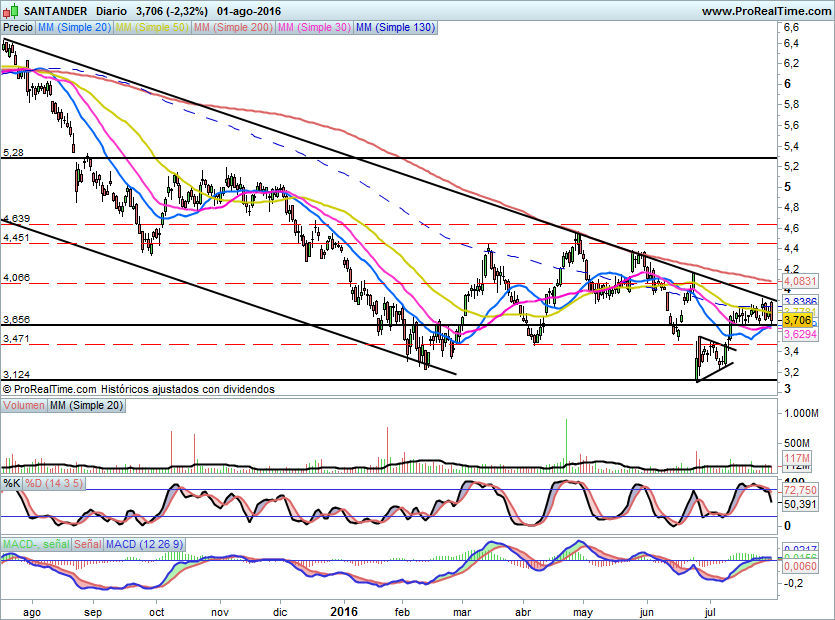Click the 3,656 support level label
This screenshot has width=835, height=620.
17,320
